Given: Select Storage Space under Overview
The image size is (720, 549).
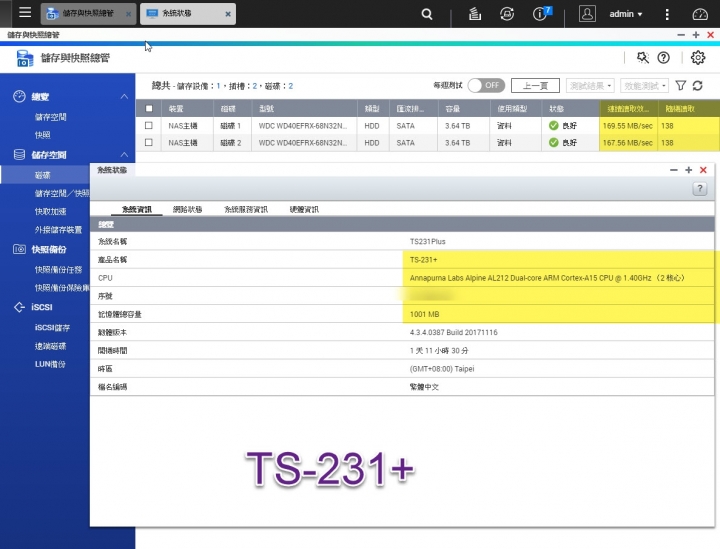Looking at the screenshot, I should (x=51, y=117).
